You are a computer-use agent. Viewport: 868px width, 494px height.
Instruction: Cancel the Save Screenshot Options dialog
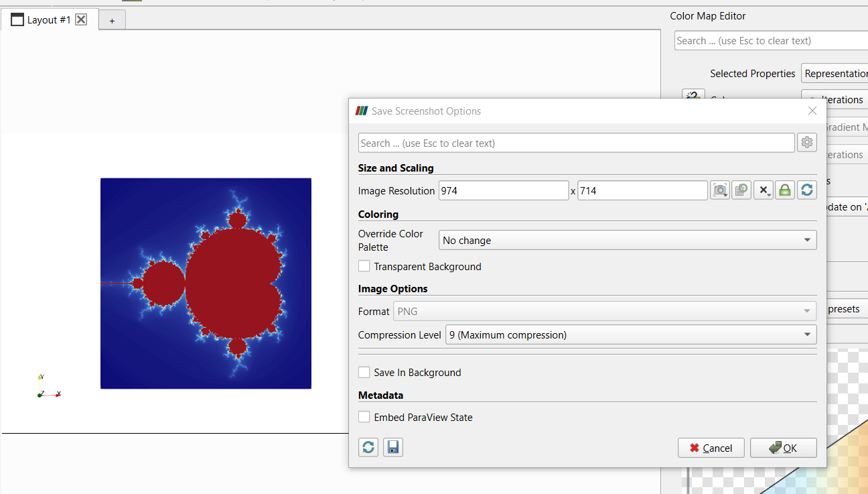(x=711, y=448)
